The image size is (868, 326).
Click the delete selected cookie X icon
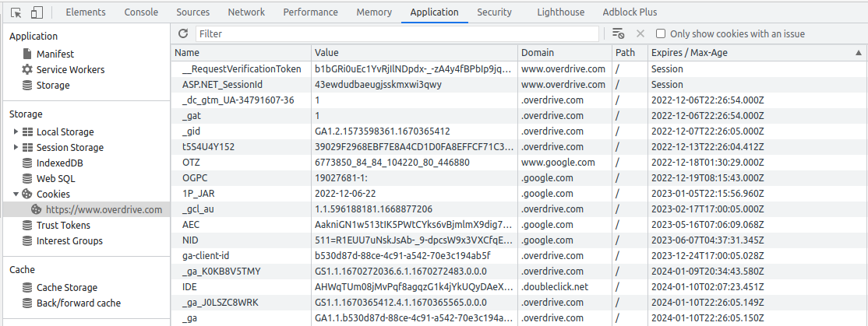[640, 33]
